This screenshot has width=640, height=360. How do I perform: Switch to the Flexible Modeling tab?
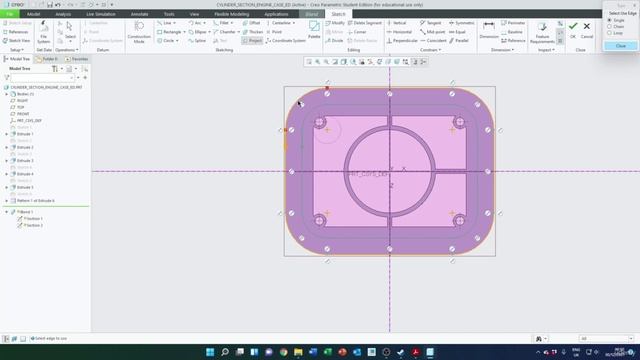[x=231, y=14]
